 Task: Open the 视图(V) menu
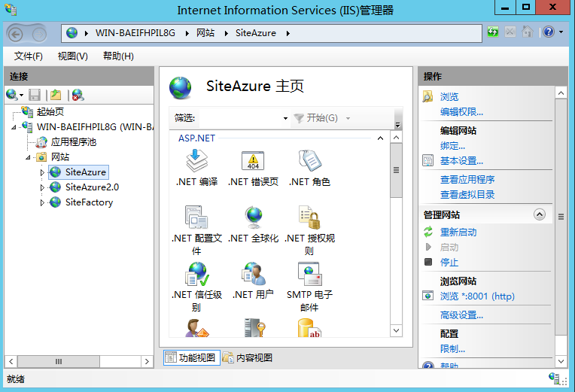coord(72,56)
